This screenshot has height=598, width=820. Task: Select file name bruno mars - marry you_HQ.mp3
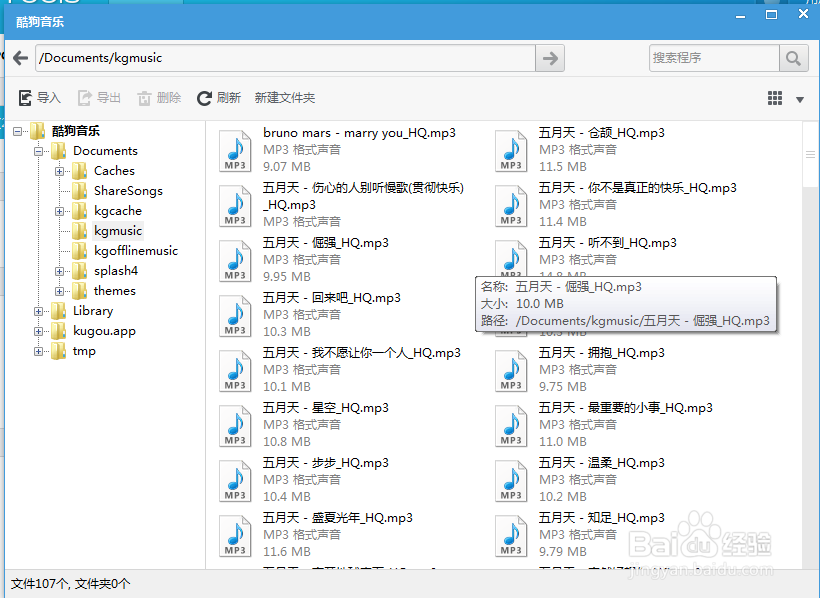(359, 133)
